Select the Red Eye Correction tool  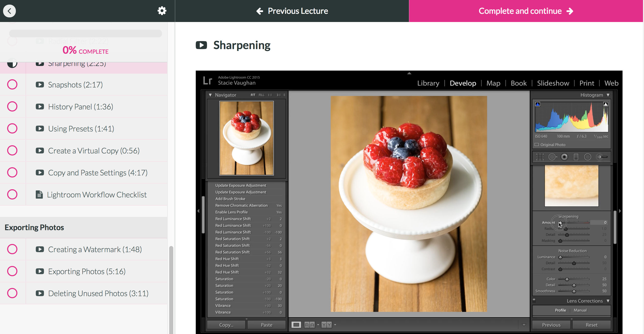tap(564, 157)
